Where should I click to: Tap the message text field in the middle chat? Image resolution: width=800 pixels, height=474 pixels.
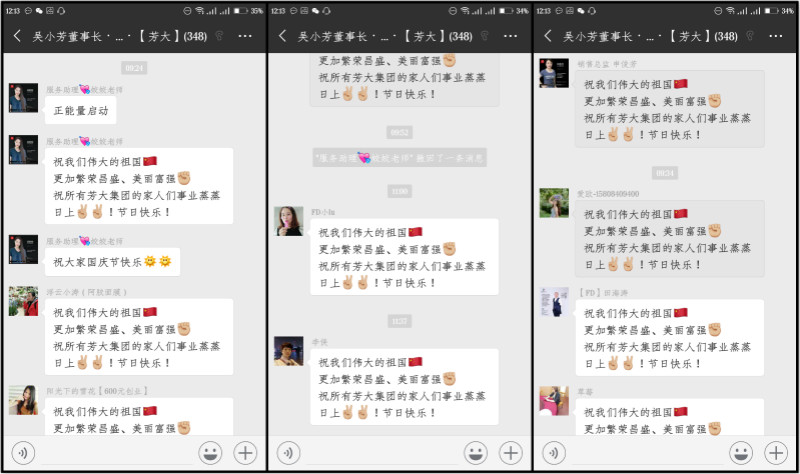tap(382, 452)
